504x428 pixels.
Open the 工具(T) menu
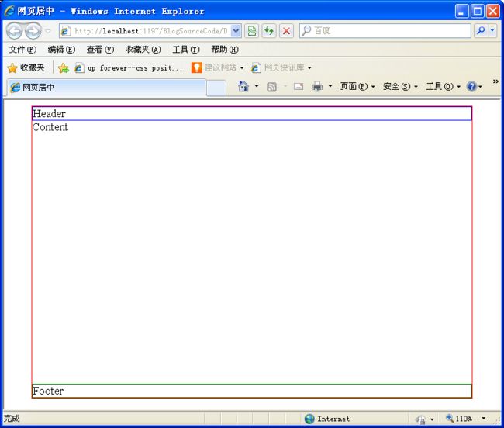(x=186, y=50)
